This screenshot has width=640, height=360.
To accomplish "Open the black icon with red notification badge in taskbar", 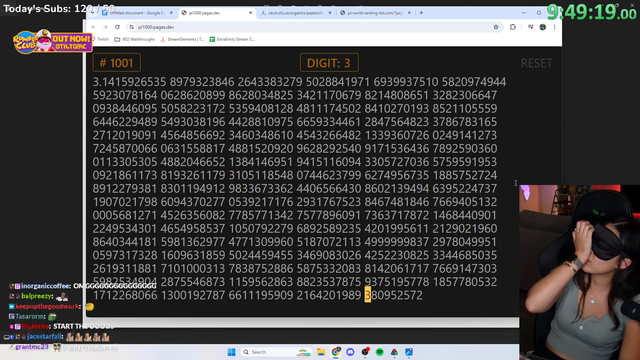I will click(x=365, y=351).
